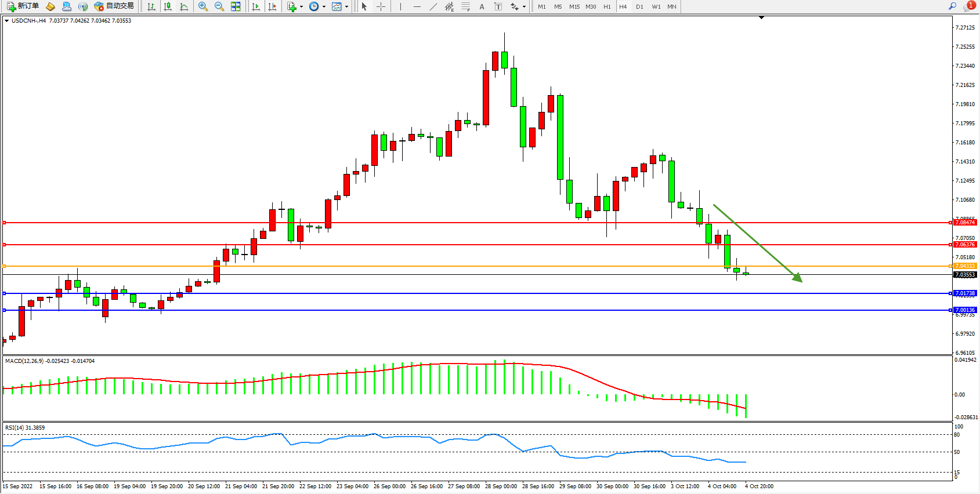Click the New Order (新订单) button

[23, 6]
